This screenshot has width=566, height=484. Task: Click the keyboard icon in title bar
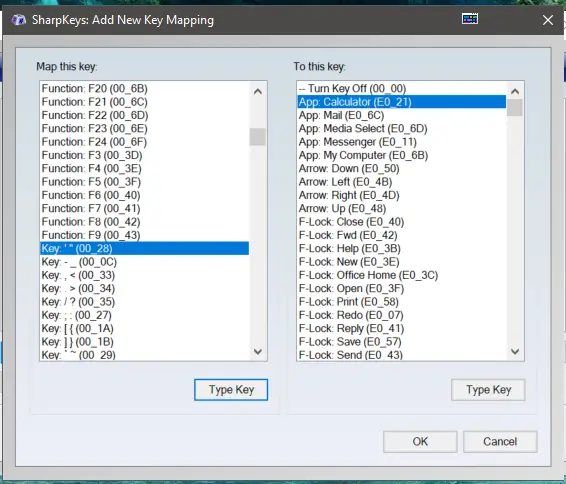tap(470, 19)
